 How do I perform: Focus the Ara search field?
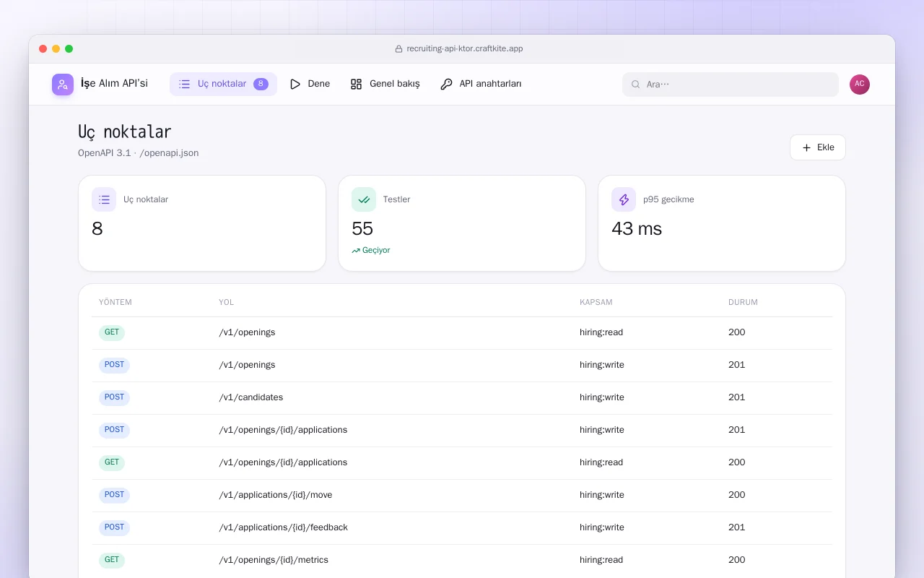click(x=731, y=85)
